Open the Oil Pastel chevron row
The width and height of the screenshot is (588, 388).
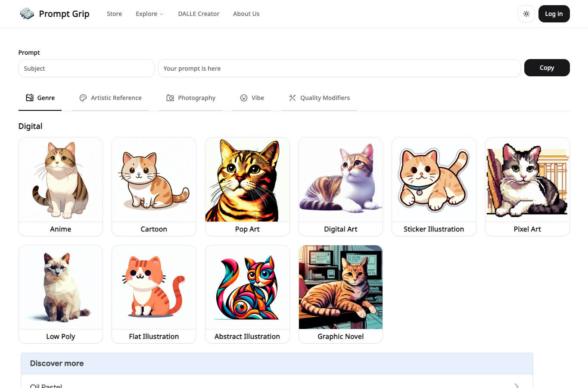click(277, 384)
